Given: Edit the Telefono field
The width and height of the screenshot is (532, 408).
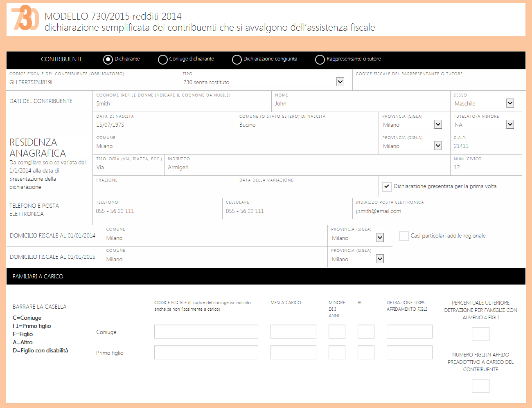Looking at the screenshot, I should tap(158, 211).
